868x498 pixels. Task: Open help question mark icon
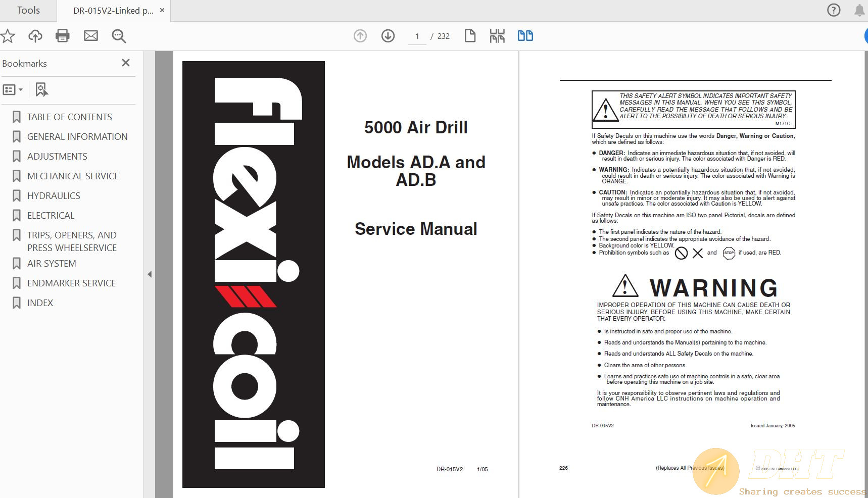coord(834,10)
